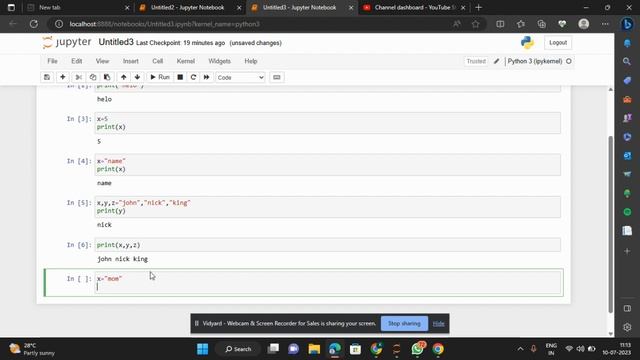640x360 pixels.
Task: Open the Help menu
Action: tap(251, 61)
